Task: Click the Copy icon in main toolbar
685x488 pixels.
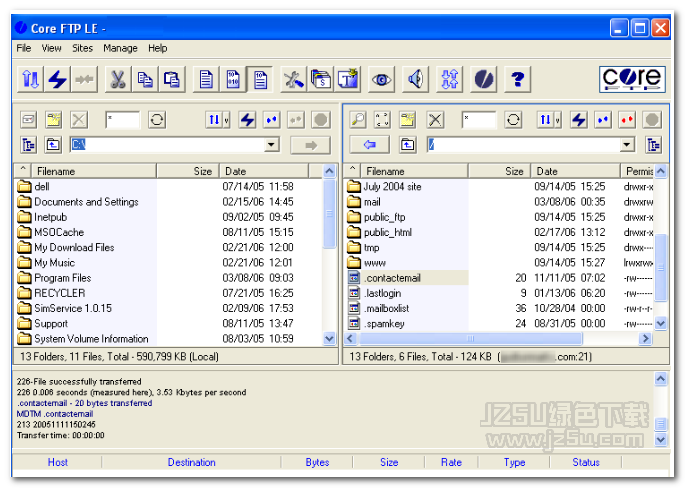Action: [145, 80]
